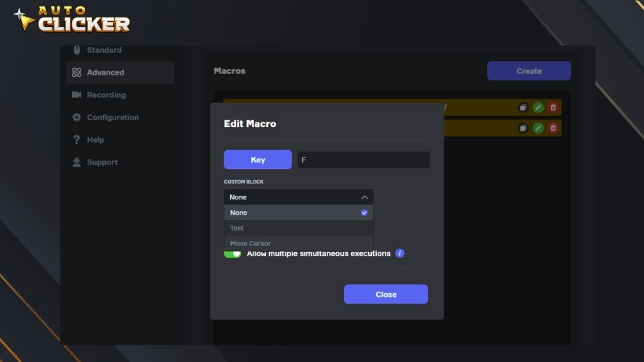Click the gear icon beside Configuration
Viewport: 644px width, 362px height.
click(x=77, y=118)
